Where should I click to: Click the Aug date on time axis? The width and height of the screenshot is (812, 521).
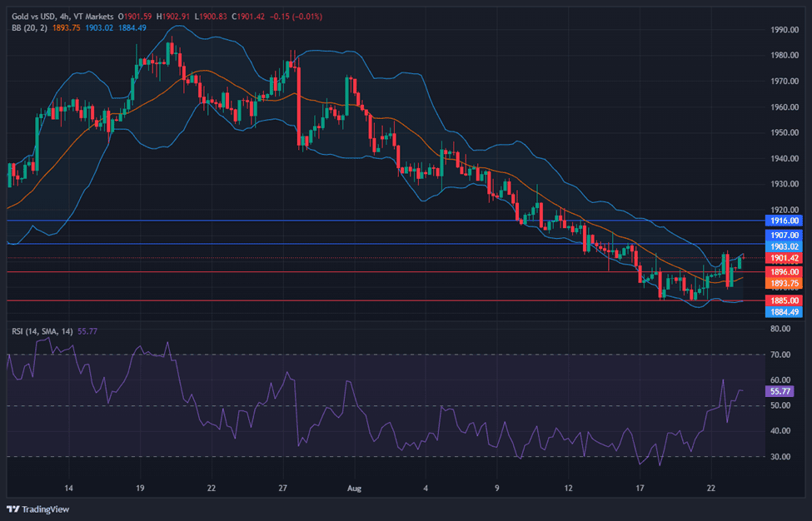tap(355, 489)
